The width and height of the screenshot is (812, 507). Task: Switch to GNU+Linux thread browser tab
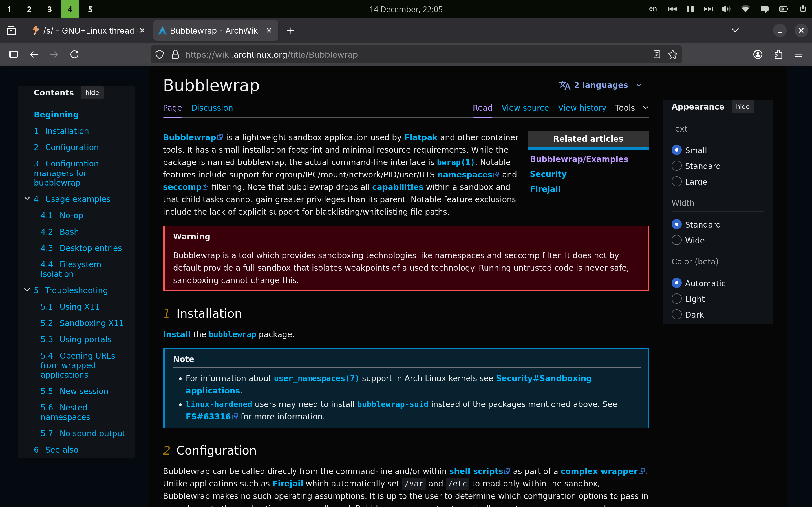[x=88, y=31]
